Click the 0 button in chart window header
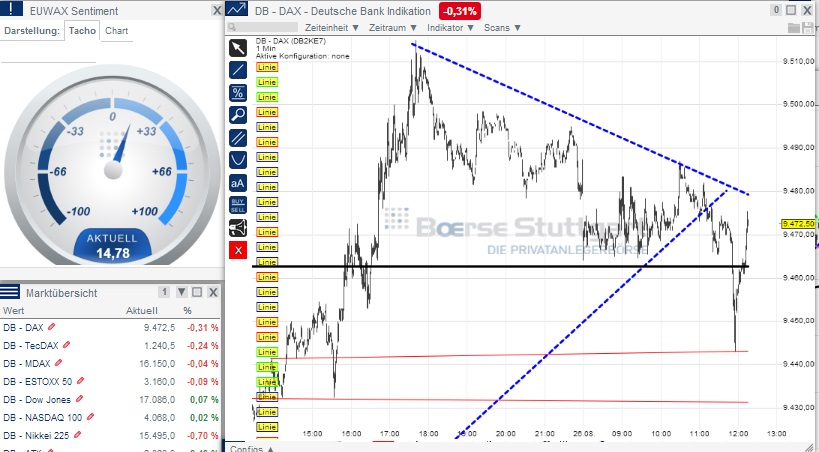The height and width of the screenshot is (452, 819). pos(777,10)
